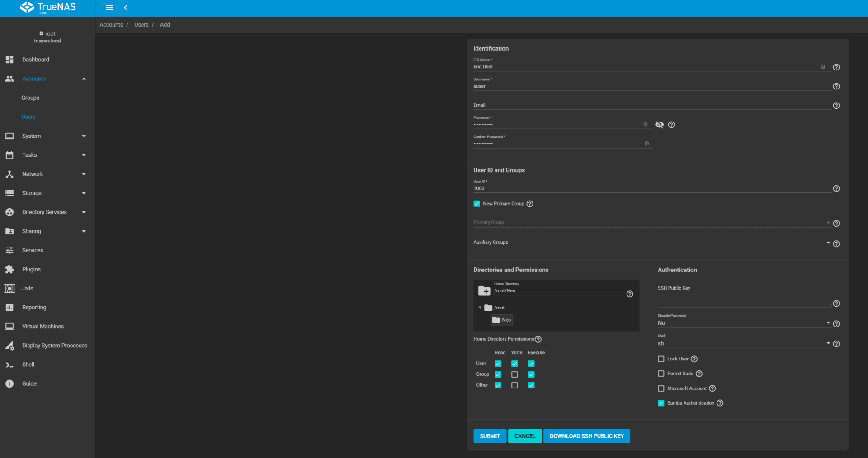Open Home Directory help icon
This screenshot has width=868, height=458.
coord(630,294)
